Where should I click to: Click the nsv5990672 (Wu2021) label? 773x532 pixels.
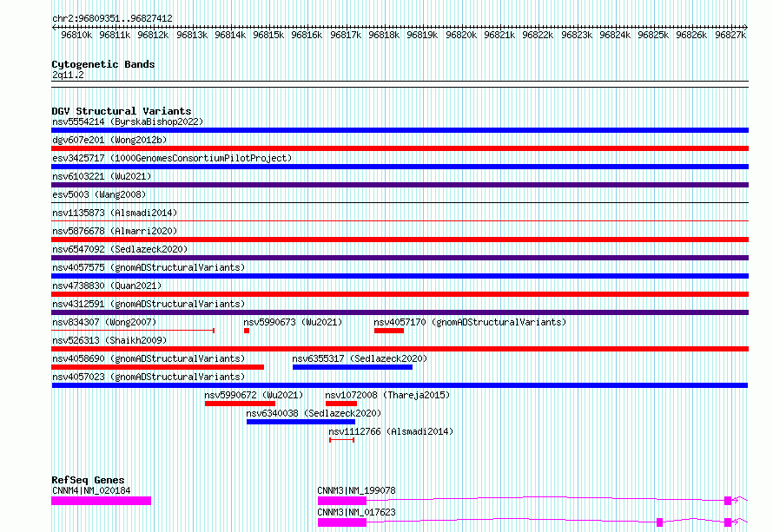pyautogui.click(x=254, y=395)
